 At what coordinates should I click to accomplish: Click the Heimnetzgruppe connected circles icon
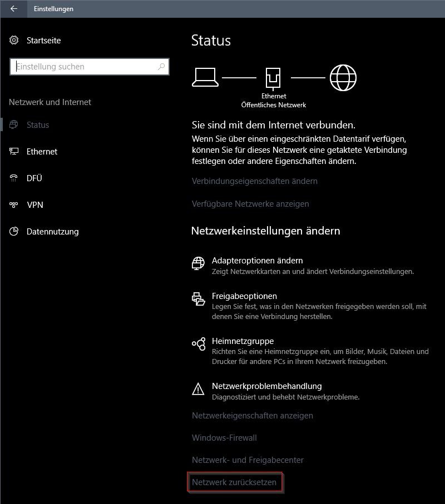click(x=199, y=344)
